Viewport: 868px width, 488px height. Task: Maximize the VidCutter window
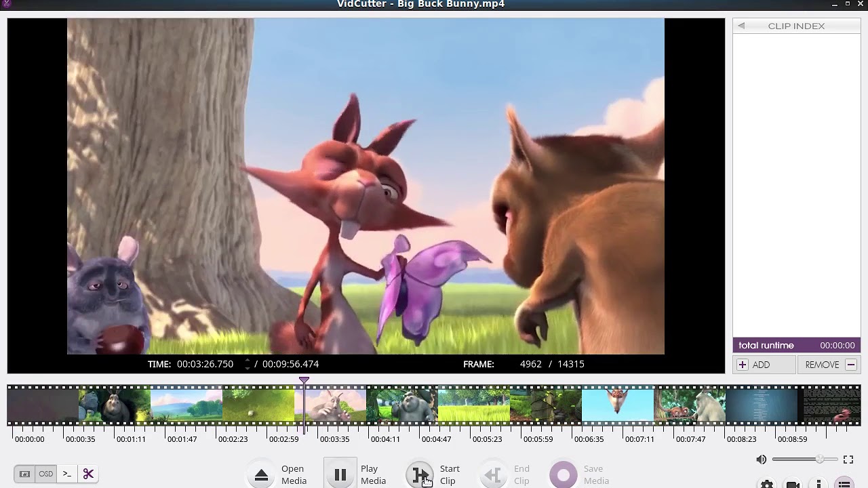click(848, 4)
